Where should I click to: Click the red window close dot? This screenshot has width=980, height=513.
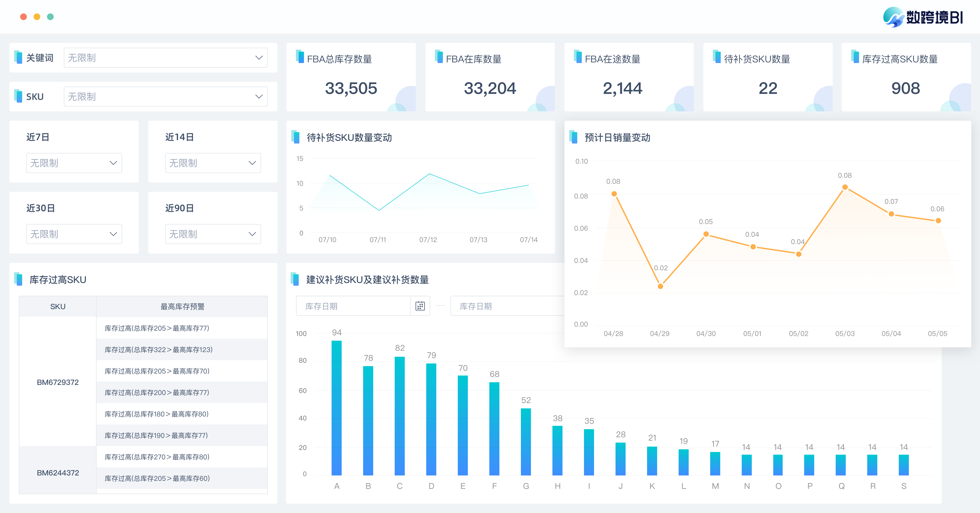point(23,17)
